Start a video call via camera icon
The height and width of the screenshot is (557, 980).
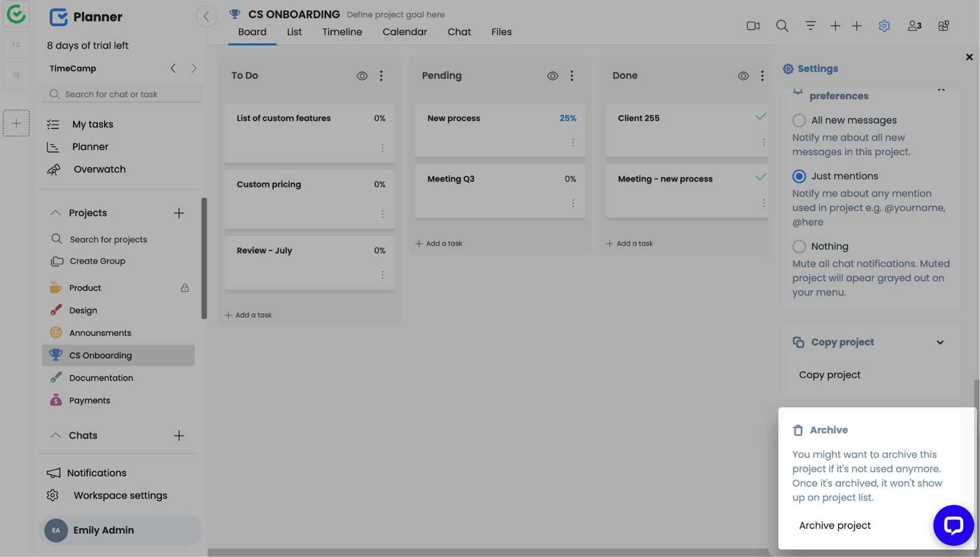click(x=753, y=26)
